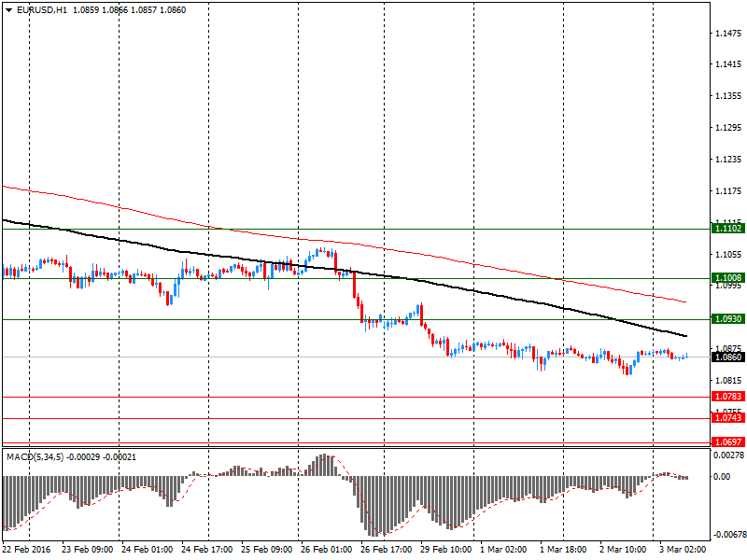
Task: Click the 1.1355 price scale value
Action: pos(728,96)
